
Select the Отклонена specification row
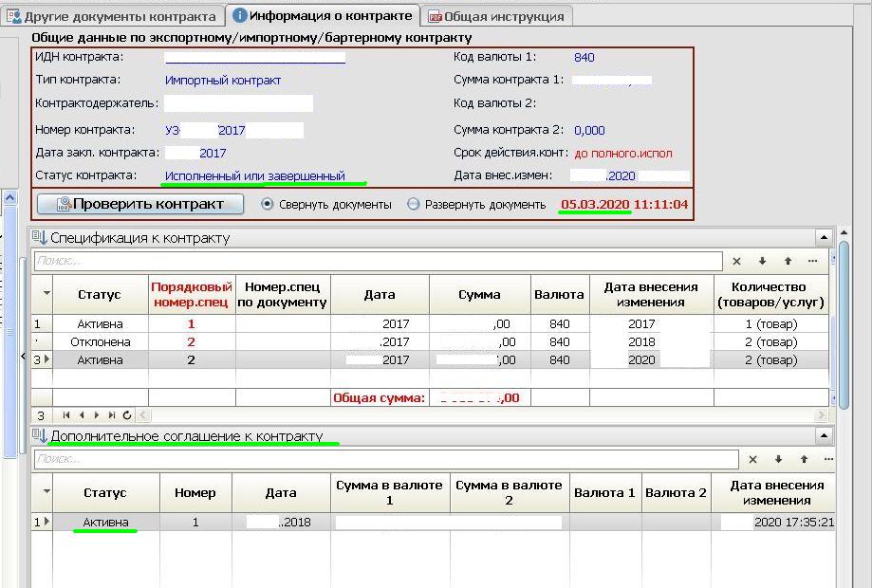pyautogui.click(x=101, y=341)
